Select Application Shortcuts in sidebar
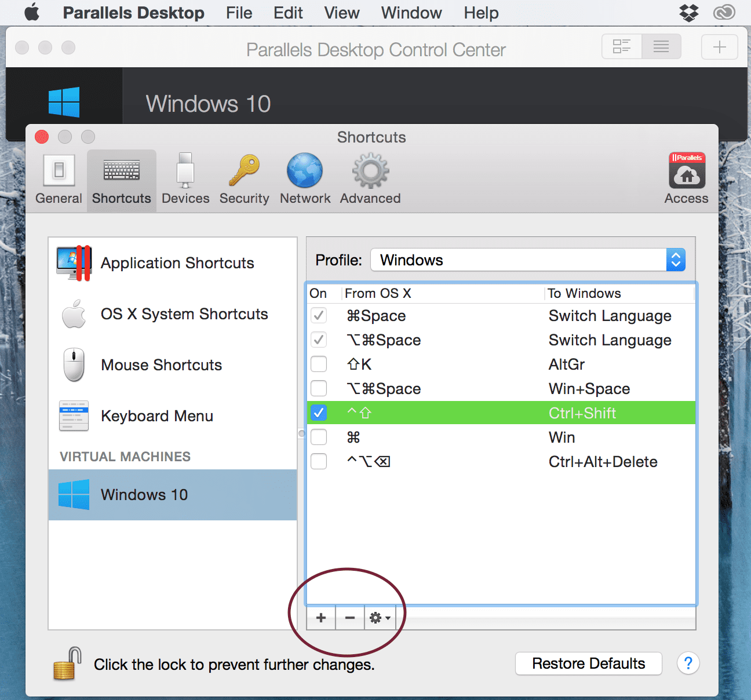The width and height of the screenshot is (751, 700). click(173, 263)
